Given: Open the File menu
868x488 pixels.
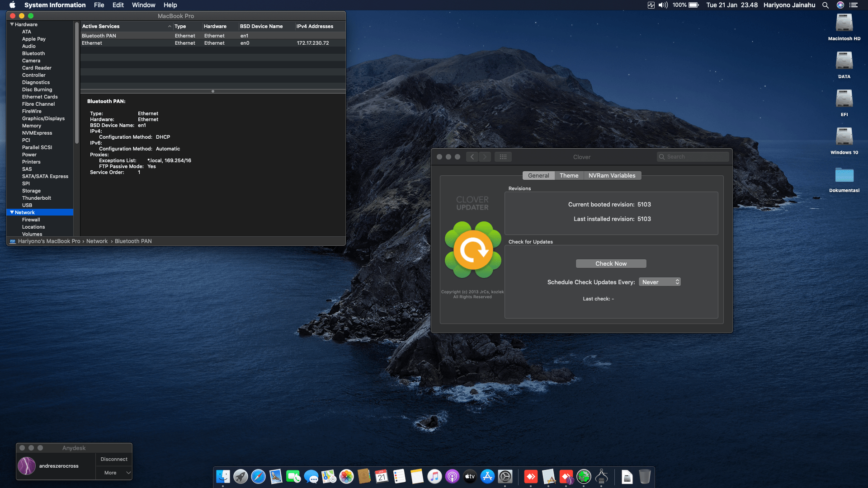Looking at the screenshot, I should [x=99, y=5].
